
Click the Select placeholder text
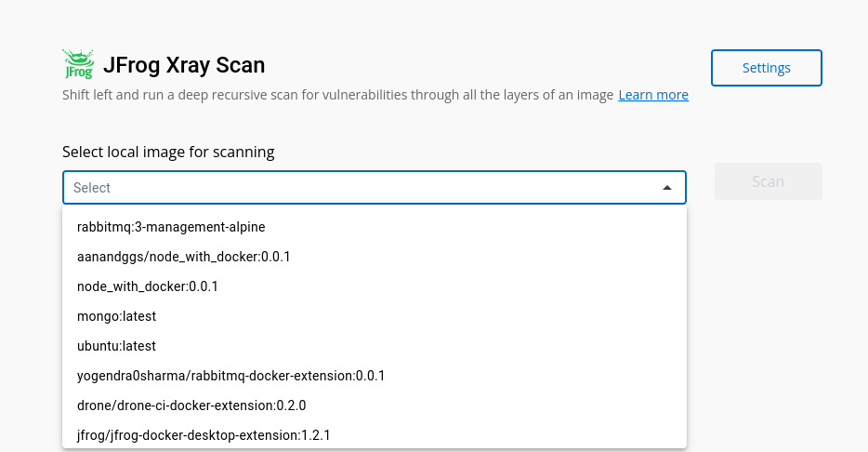click(92, 188)
